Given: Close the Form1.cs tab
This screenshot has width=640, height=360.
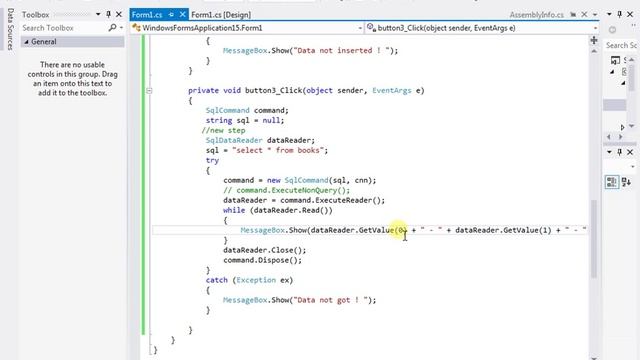Looking at the screenshot, I should (x=182, y=15).
